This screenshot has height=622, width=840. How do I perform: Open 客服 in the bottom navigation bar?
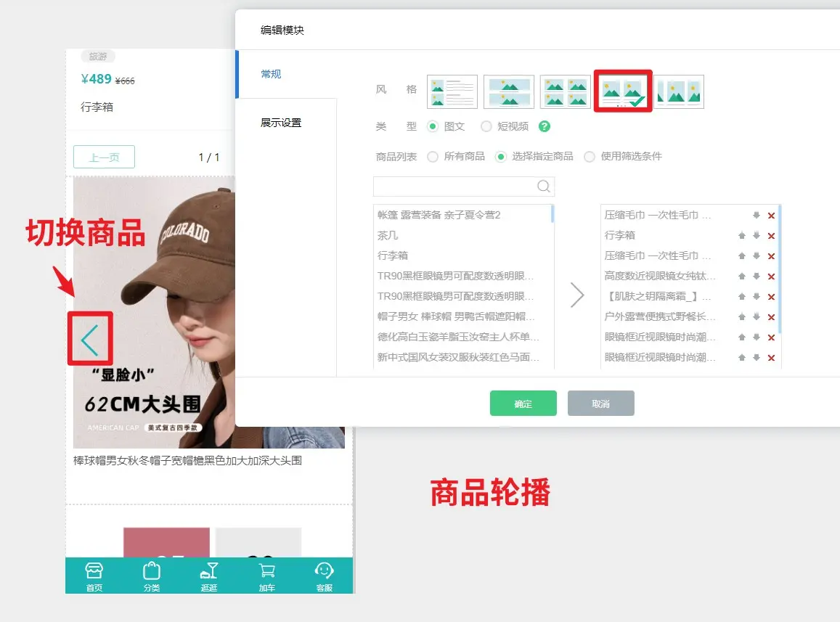[324, 576]
